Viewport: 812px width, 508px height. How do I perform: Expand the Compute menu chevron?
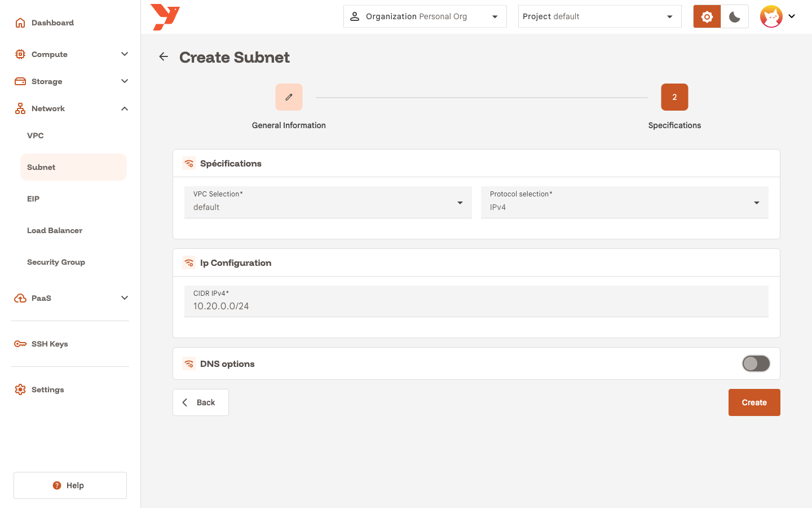coord(125,54)
